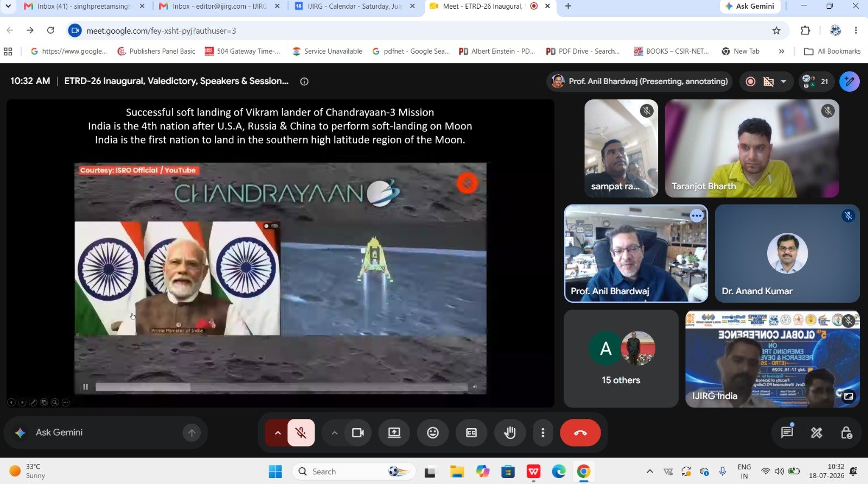868x484 pixels.
Task: Open meeting details info icon
Action: (x=304, y=81)
